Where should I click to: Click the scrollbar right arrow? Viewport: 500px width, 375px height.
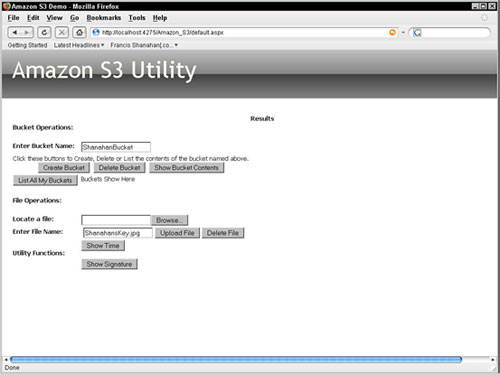(x=493, y=360)
